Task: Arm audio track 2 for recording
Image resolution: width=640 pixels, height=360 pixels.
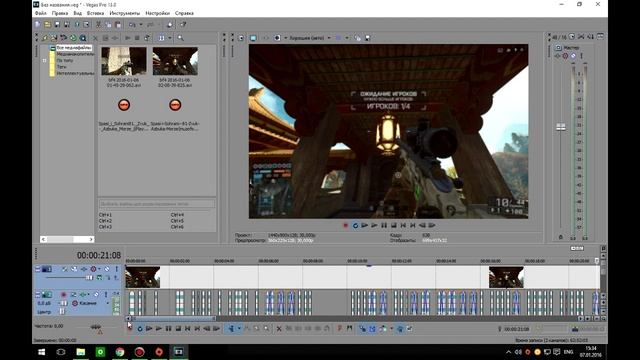Action: coord(63,294)
